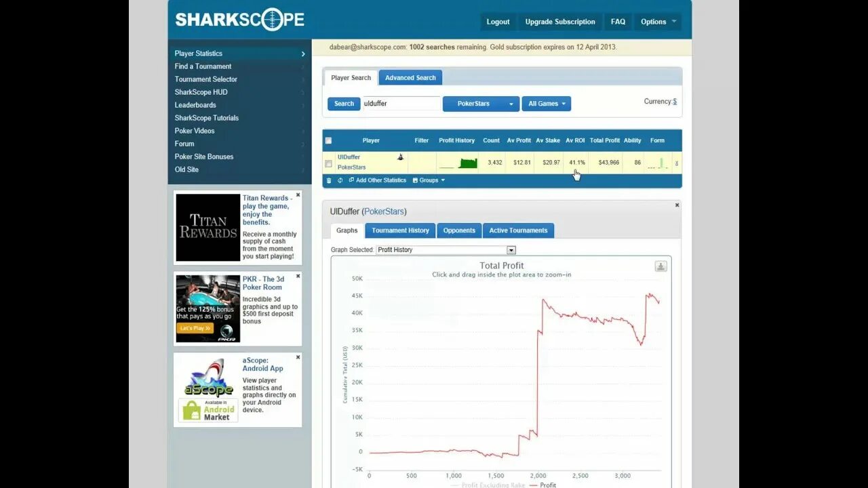
Task: Sort by the Ability column header
Action: pyautogui.click(x=633, y=140)
